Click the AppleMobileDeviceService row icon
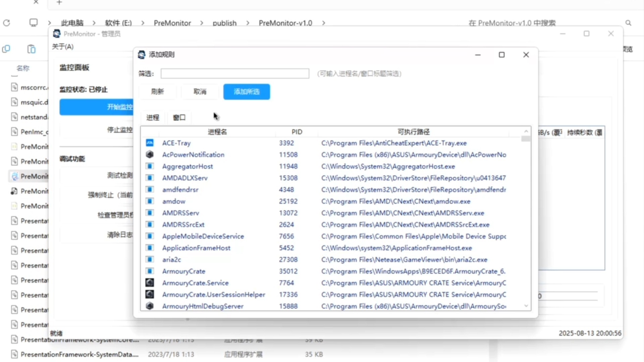Image resolution: width=644 pixels, height=362 pixels. [x=150, y=236]
